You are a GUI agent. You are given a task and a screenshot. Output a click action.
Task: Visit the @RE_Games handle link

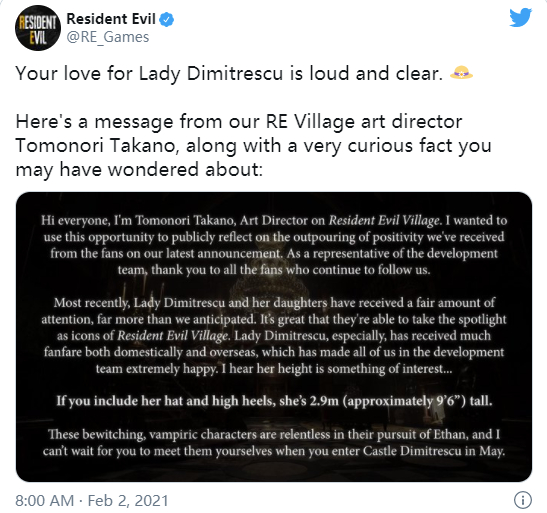(108, 37)
